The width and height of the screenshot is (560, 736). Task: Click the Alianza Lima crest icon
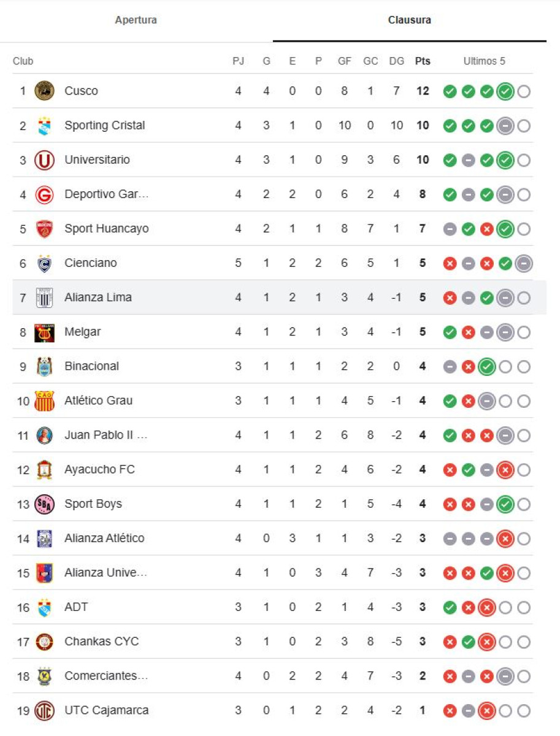[44, 297]
